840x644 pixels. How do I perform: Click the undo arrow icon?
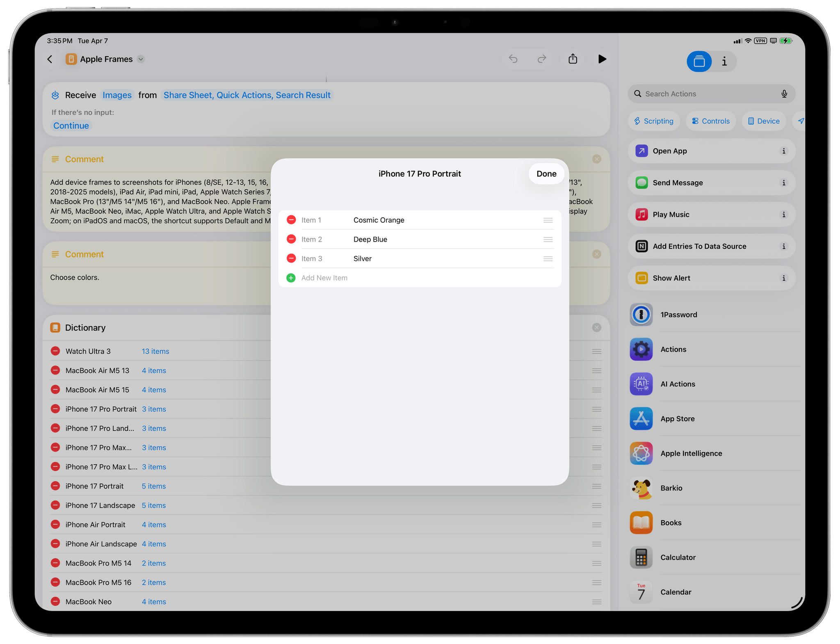point(513,59)
